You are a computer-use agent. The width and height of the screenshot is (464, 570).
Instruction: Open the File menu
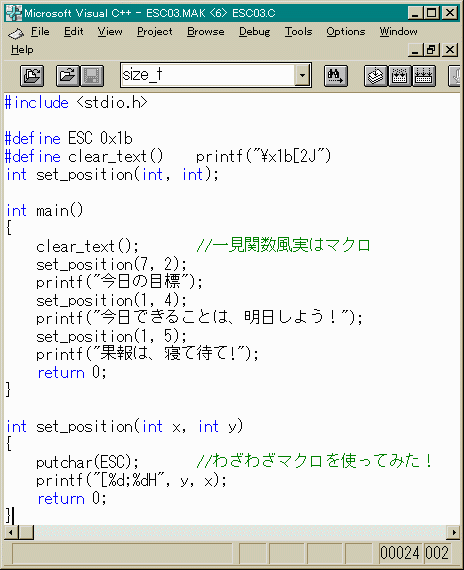[40, 32]
